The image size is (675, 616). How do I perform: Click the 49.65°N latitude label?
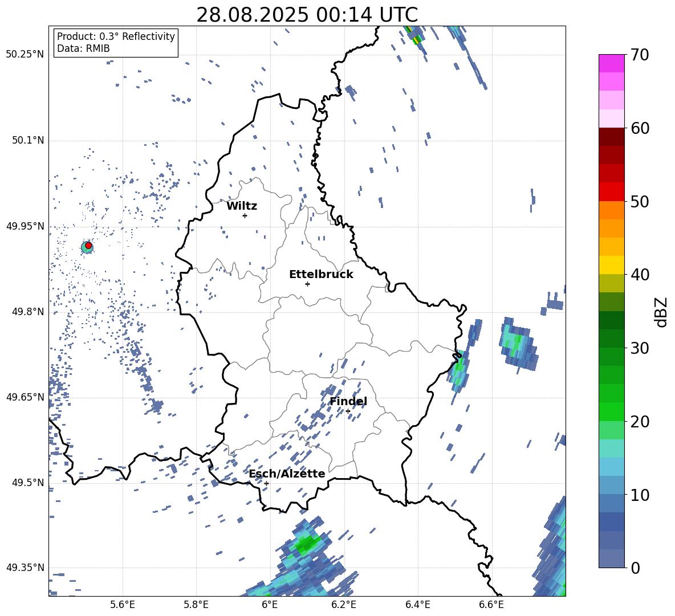tap(25, 397)
